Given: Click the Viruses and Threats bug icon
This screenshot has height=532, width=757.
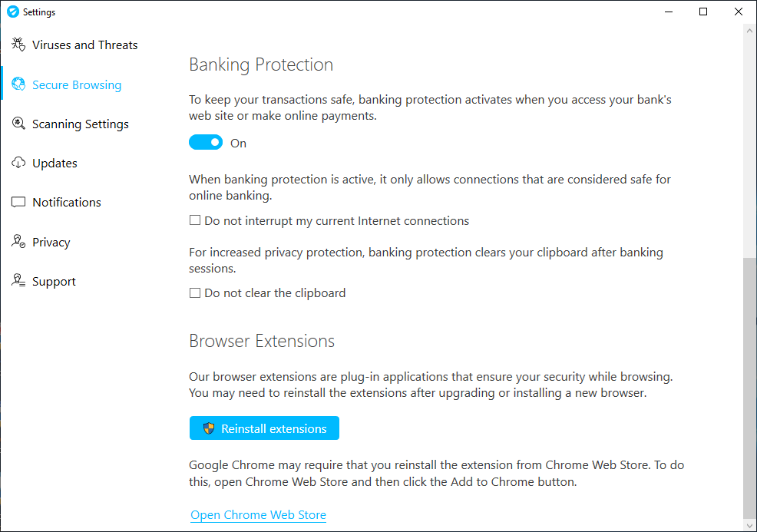Looking at the screenshot, I should click(x=18, y=45).
